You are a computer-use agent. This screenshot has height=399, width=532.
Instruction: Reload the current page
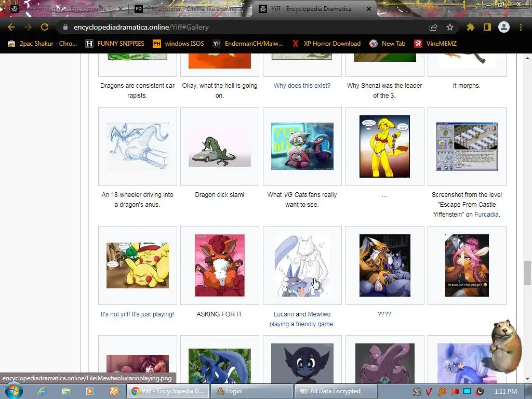[45, 27]
